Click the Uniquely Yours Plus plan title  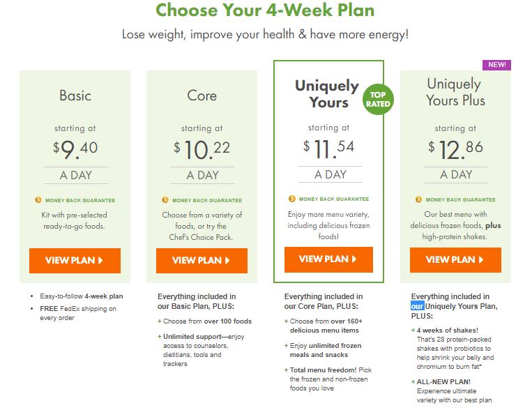[455, 92]
